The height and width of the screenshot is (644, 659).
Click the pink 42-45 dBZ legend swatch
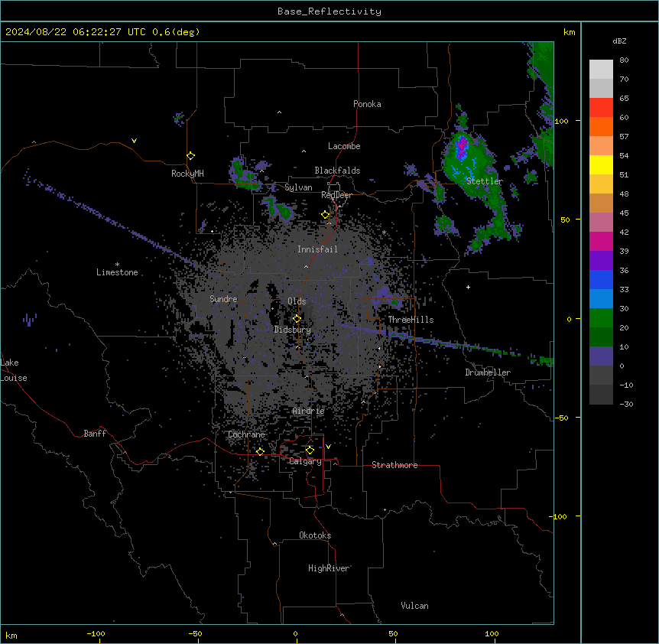pos(601,223)
